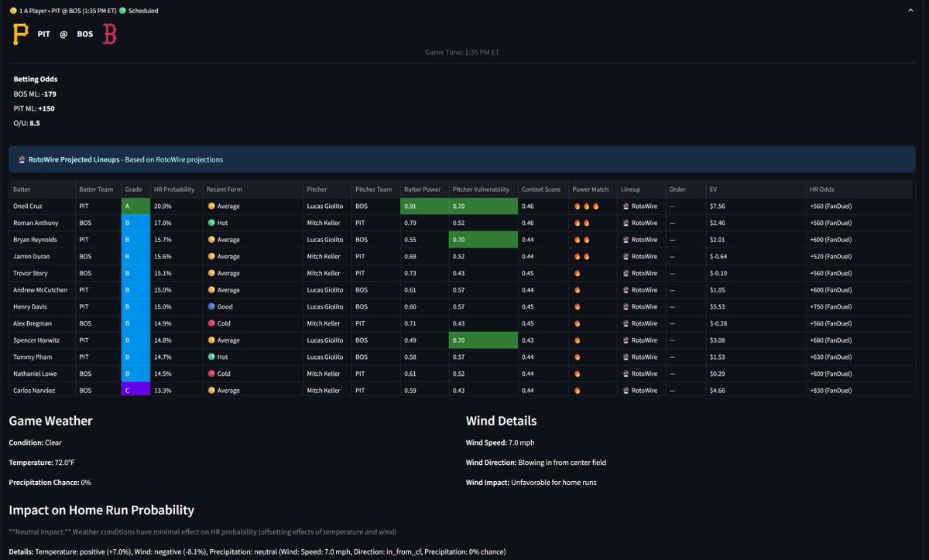Click Roman Anthony's blue B grade cell
The image size is (929, 560).
(135, 223)
